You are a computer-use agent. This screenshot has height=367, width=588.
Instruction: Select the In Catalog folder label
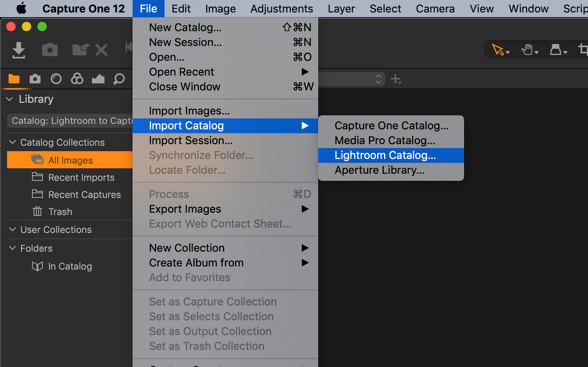point(70,266)
